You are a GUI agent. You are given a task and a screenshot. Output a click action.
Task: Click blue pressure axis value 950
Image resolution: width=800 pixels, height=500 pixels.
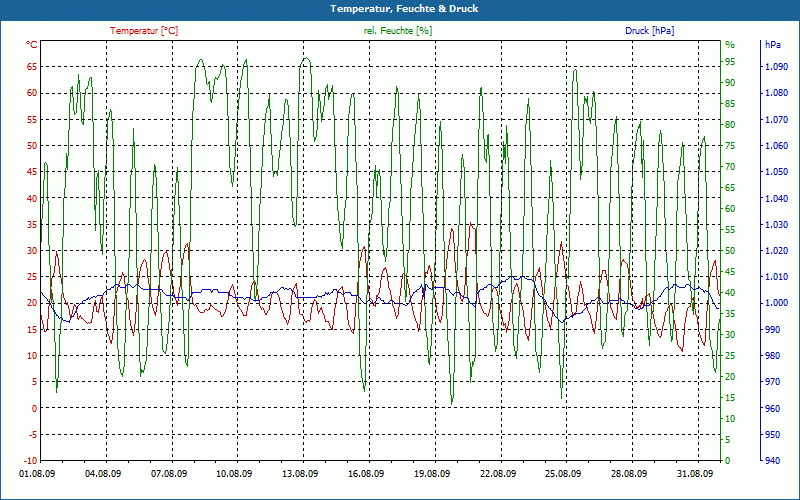pos(773,434)
